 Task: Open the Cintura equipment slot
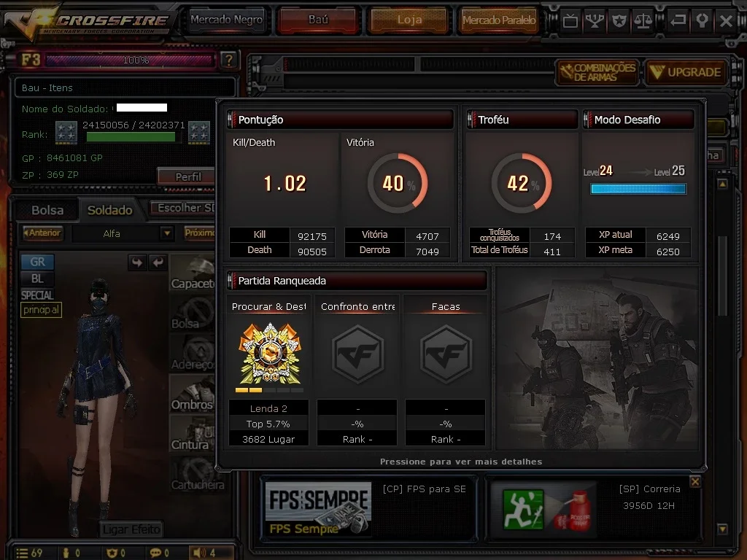(x=192, y=433)
